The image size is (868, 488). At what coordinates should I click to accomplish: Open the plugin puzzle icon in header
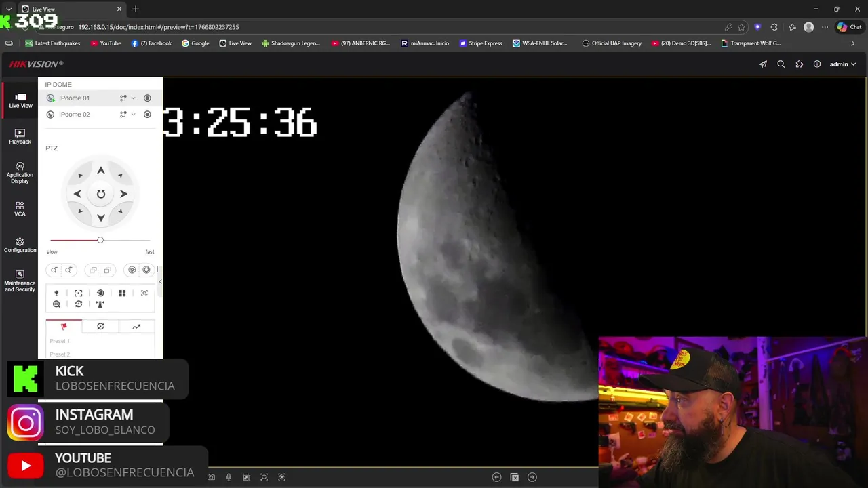(800, 64)
